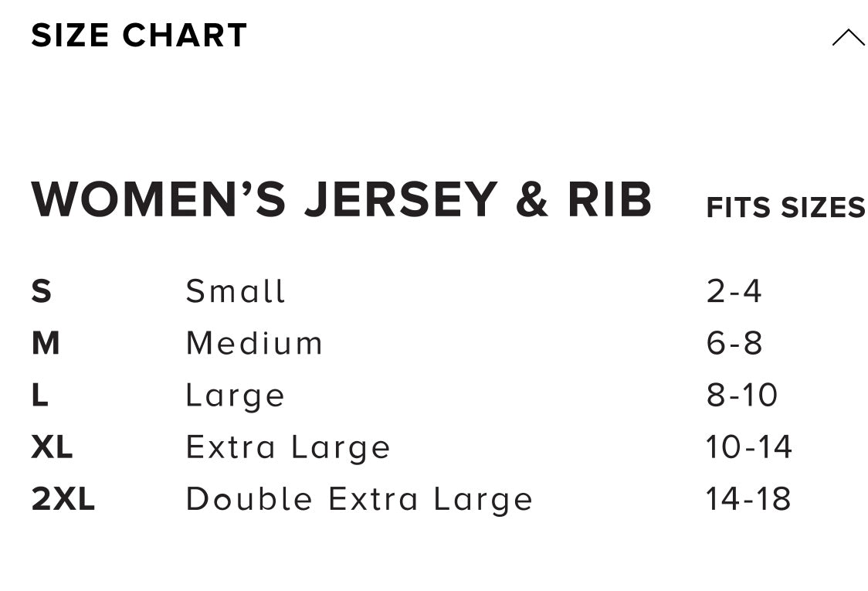The width and height of the screenshot is (868, 591).
Task: Select the Small size label
Action: click(x=236, y=292)
